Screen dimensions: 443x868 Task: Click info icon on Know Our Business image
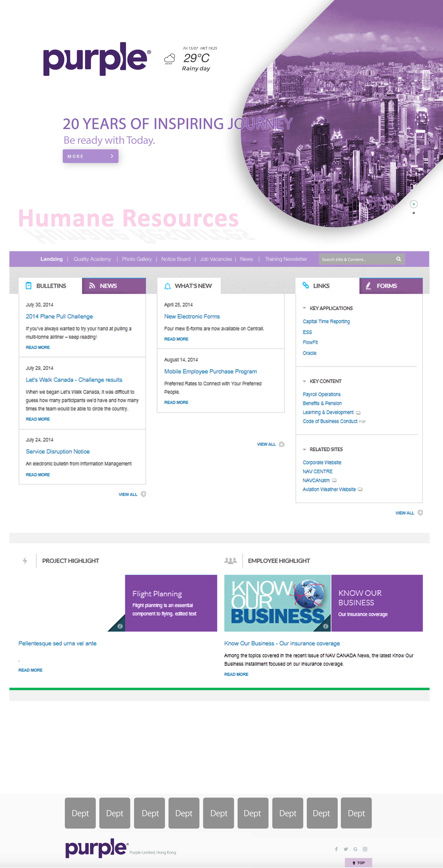[326, 626]
